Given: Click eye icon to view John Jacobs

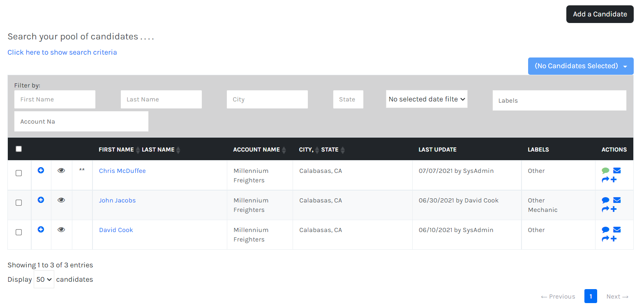Looking at the screenshot, I should click(61, 200).
